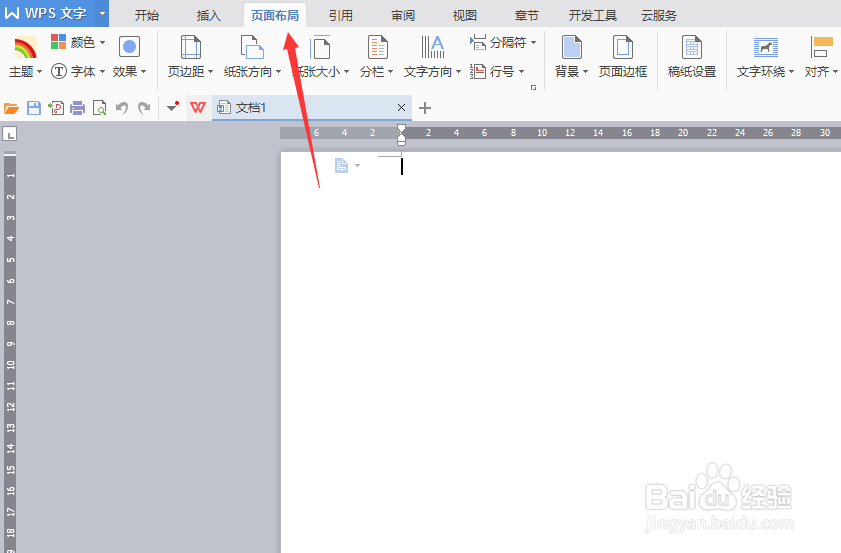Expand the 行号 dropdown arrow
This screenshot has width=841, height=553.
pyautogui.click(x=521, y=71)
